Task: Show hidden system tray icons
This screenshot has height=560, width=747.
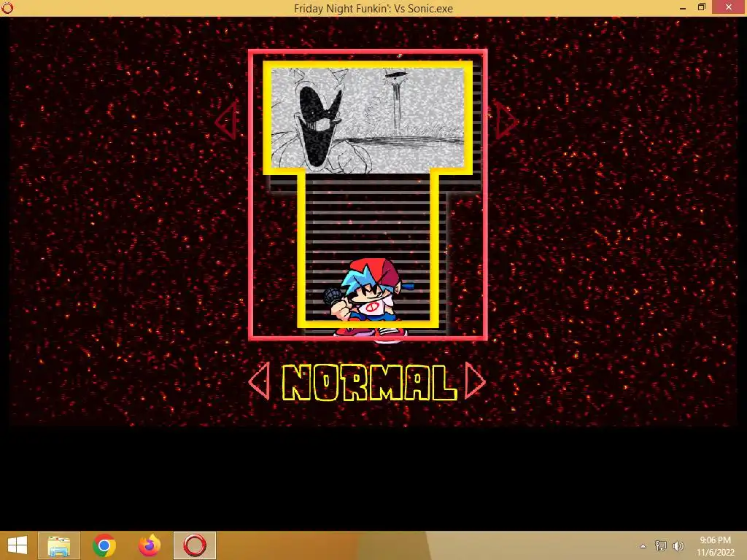Action: click(643, 546)
